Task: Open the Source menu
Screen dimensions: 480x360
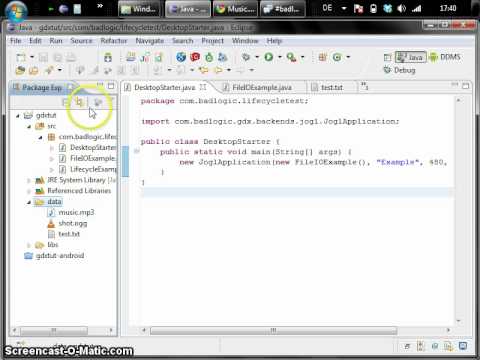Action: [81, 41]
